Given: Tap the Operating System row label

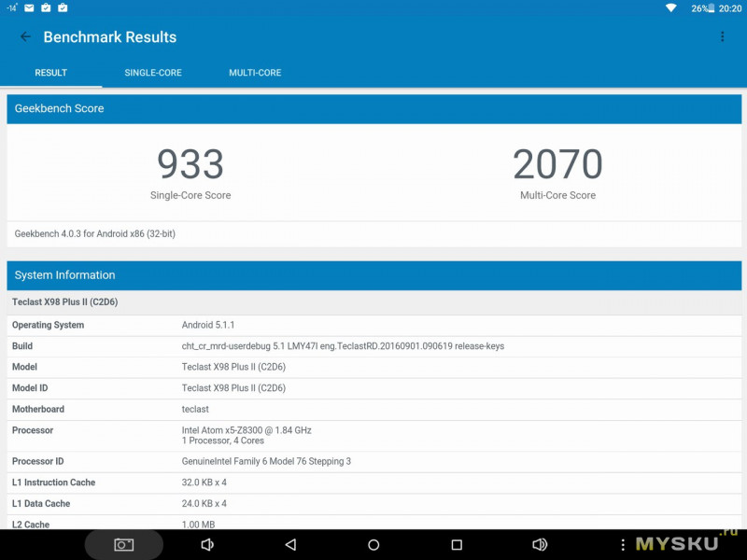Looking at the screenshot, I should pyautogui.click(x=49, y=325).
